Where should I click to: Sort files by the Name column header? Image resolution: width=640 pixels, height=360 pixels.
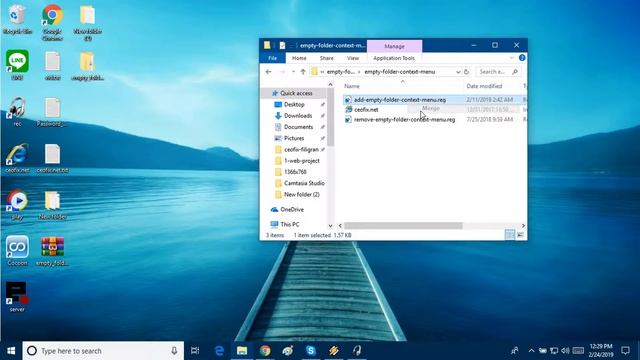[352, 86]
